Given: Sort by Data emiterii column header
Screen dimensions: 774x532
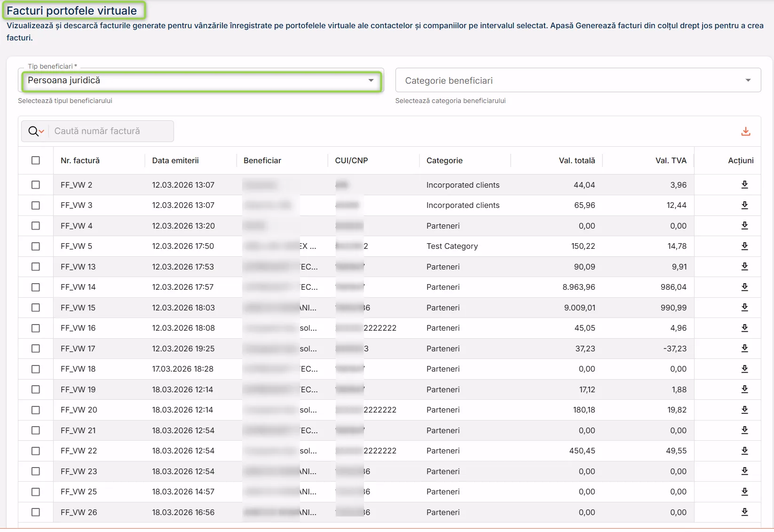Looking at the screenshot, I should pos(175,160).
